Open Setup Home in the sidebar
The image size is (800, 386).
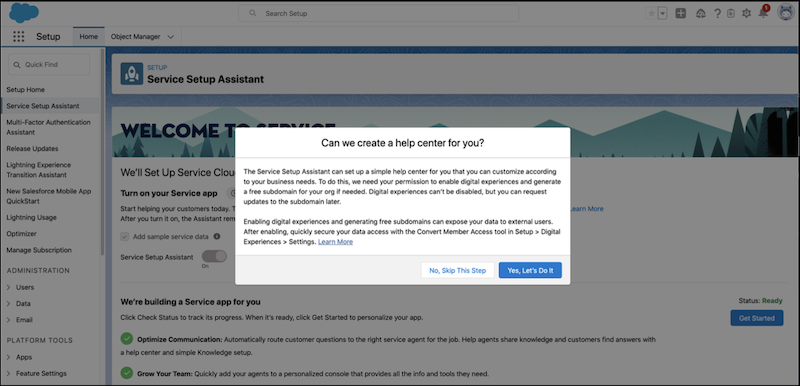coord(26,90)
